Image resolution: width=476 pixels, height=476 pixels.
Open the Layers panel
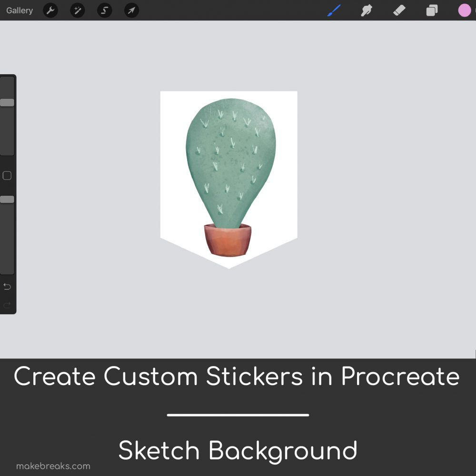432,10
